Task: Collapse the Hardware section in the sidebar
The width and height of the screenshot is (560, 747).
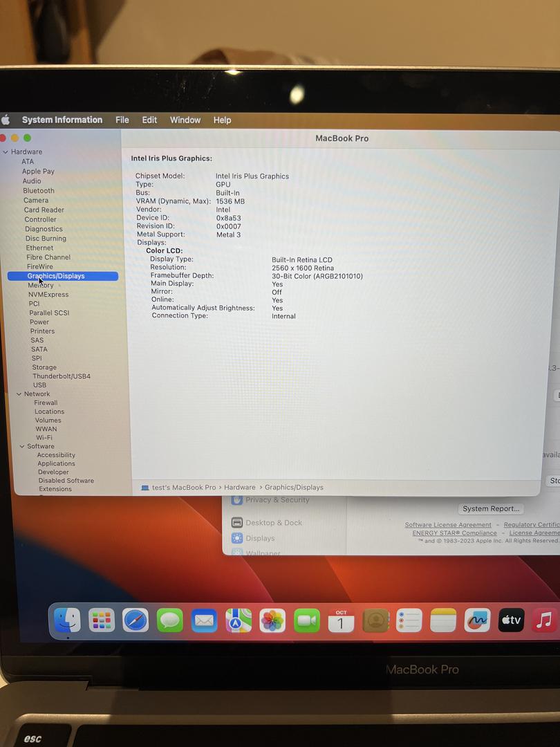Action: point(6,152)
